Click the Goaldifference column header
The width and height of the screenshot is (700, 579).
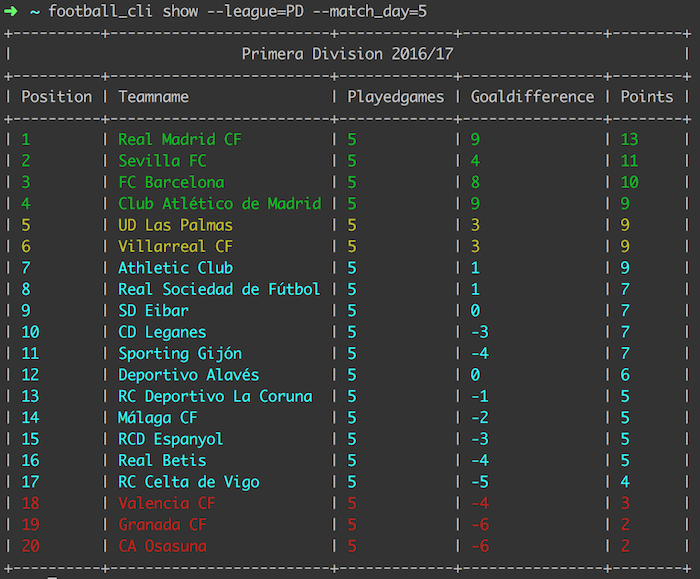pyautogui.click(x=533, y=97)
